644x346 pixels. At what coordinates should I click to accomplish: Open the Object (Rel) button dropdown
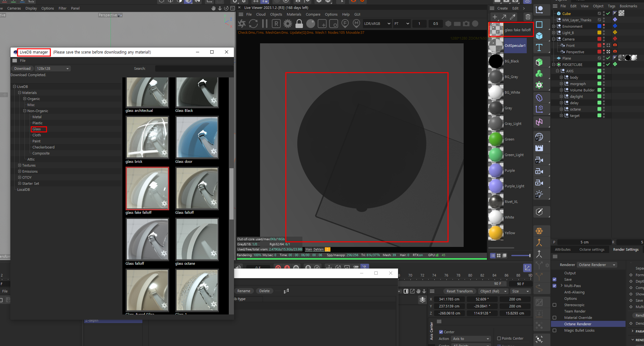click(x=493, y=291)
